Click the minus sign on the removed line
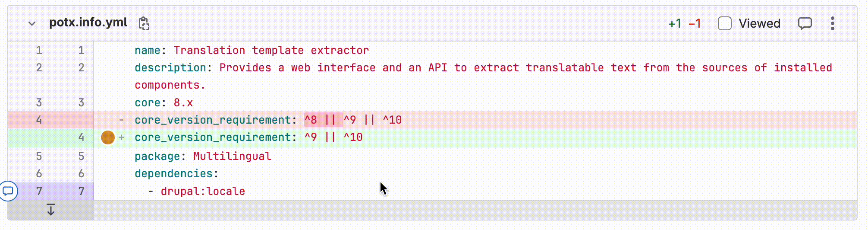The width and height of the screenshot is (868, 230). [x=122, y=120]
